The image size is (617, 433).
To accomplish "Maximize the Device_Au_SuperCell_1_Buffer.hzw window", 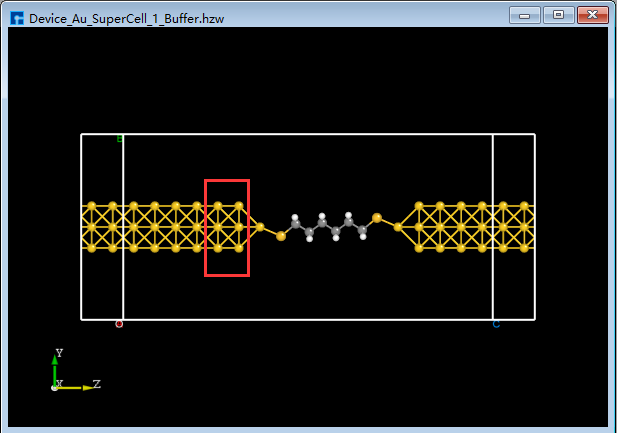I will point(558,15).
